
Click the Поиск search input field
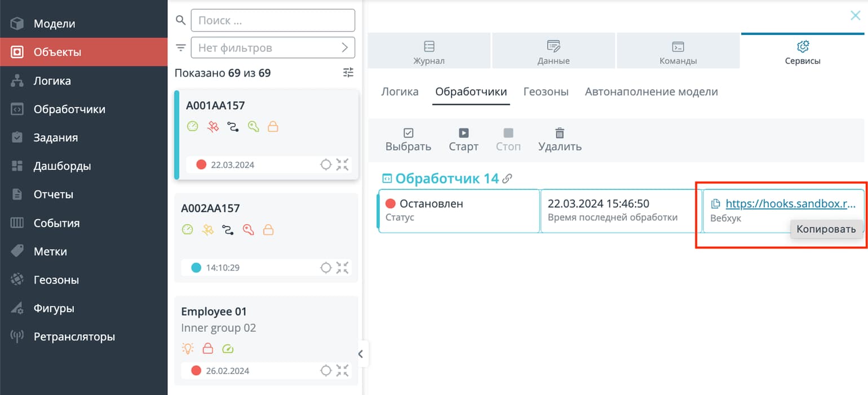click(x=273, y=21)
